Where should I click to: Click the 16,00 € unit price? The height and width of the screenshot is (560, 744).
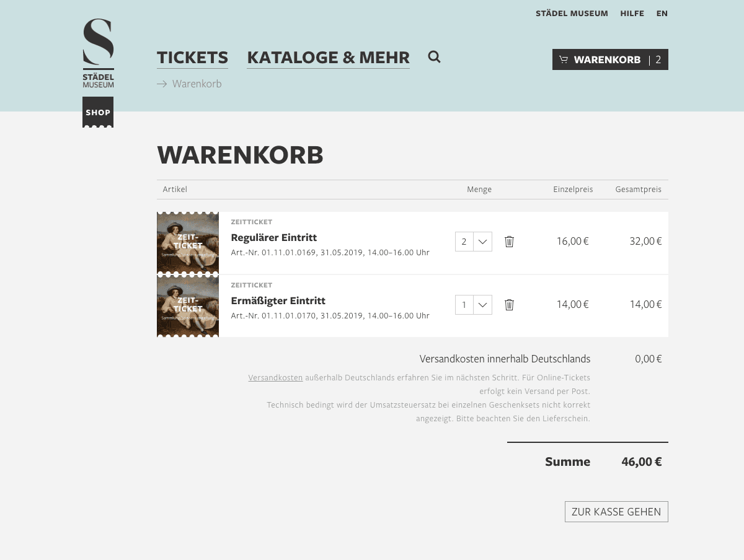[x=572, y=241]
